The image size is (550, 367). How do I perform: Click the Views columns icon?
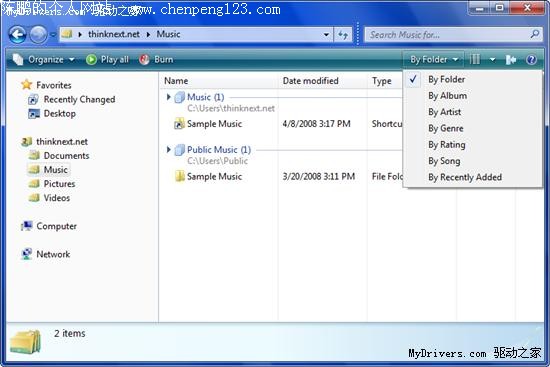click(475, 59)
